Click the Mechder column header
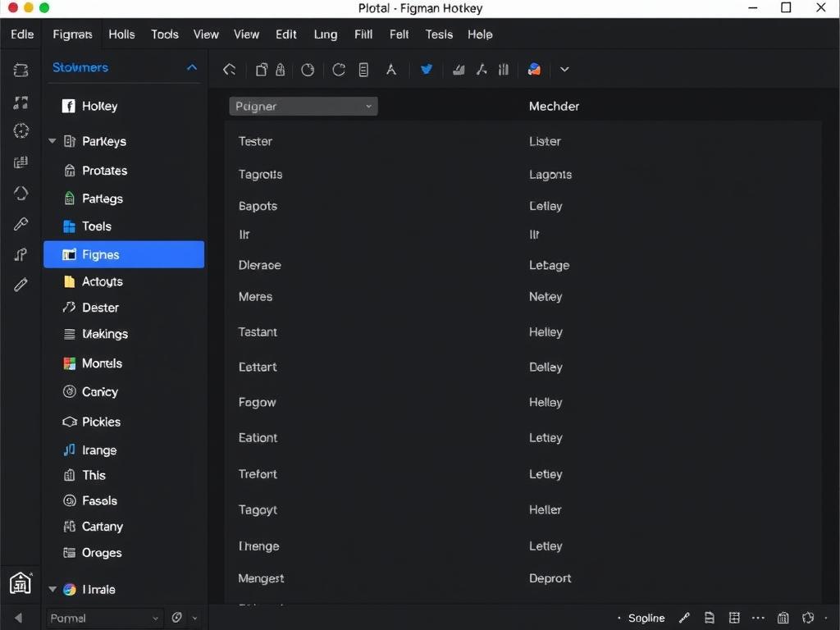 [x=554, y=106]
